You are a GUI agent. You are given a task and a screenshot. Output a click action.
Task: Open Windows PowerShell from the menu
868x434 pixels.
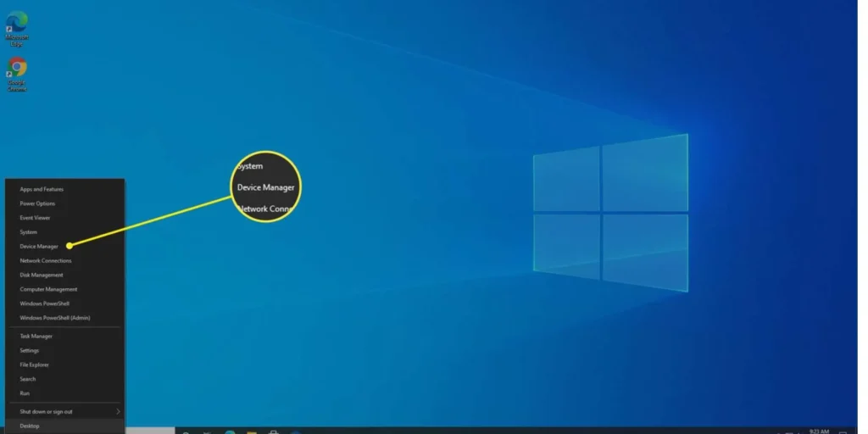point(64,304)
